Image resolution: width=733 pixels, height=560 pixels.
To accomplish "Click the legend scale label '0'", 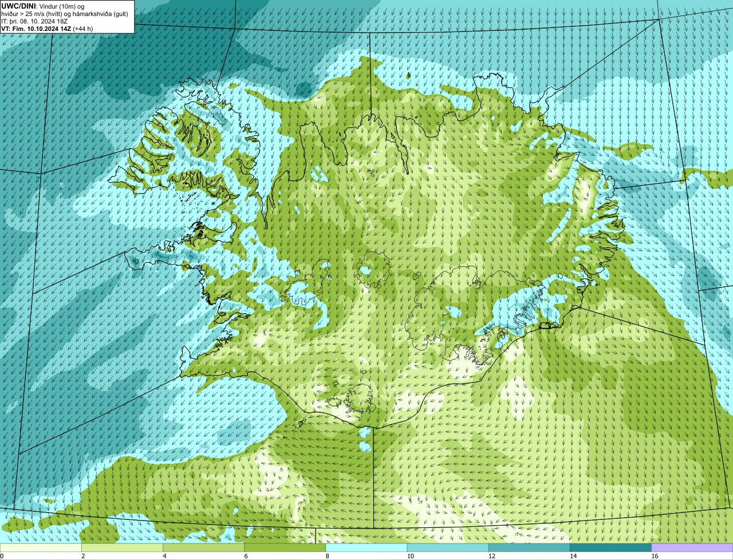I will point(2,556).
